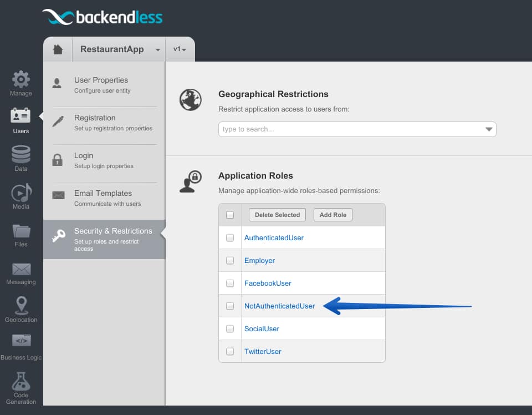Image resolution: width=532 pixels, height=415 pixels.
Task: Open the Messaging envelope icon
Action: point(22,269)
